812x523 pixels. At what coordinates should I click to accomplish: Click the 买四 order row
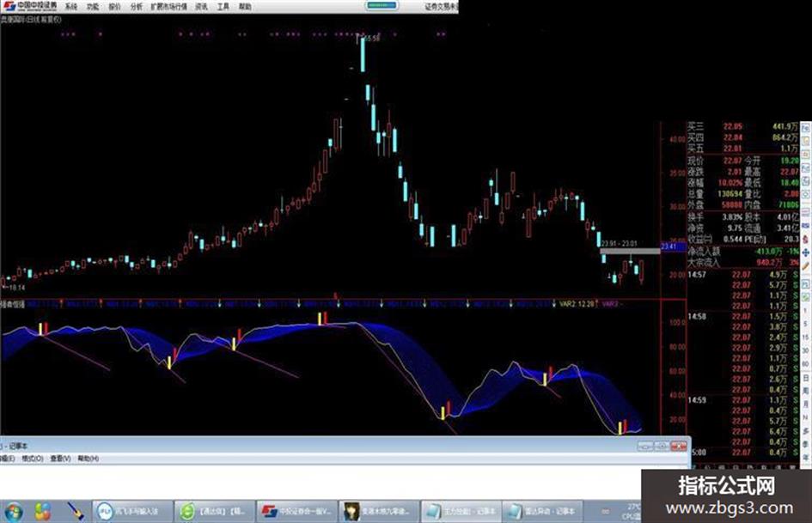click(742, 137)
